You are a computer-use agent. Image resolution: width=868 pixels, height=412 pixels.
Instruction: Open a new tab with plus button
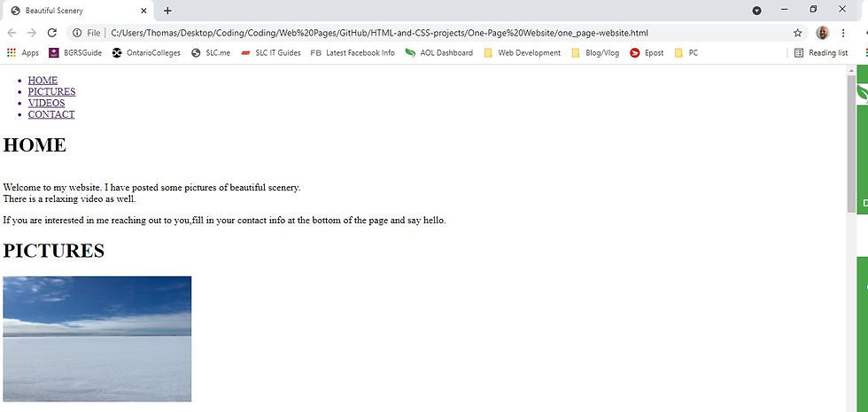pos(167,11)
